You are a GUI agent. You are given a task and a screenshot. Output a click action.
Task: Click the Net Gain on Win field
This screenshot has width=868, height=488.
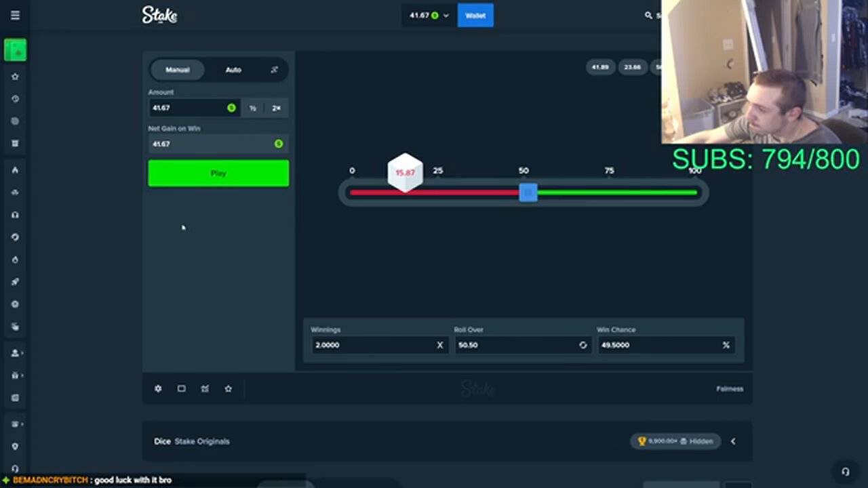(x=218, y=144)
